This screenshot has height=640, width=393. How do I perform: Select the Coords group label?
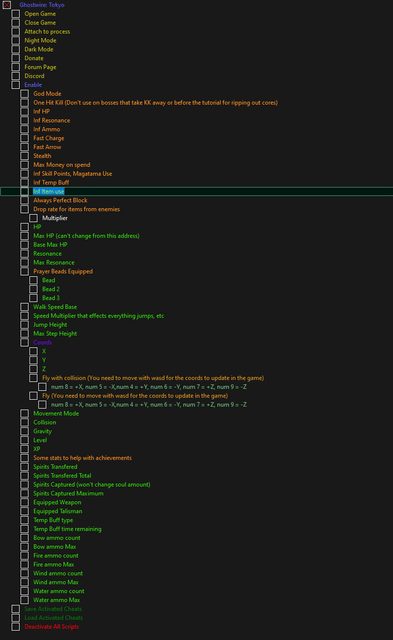coord(43,342)
